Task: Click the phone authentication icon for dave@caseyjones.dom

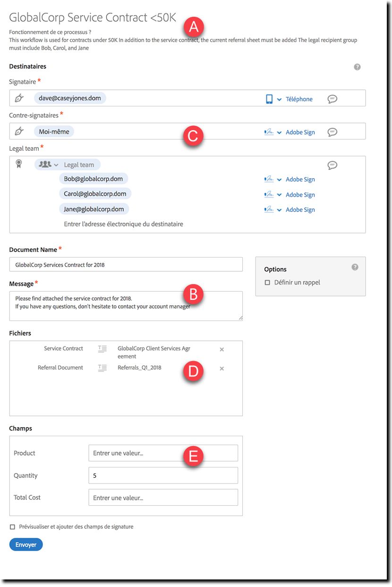Action: (269, 99)
